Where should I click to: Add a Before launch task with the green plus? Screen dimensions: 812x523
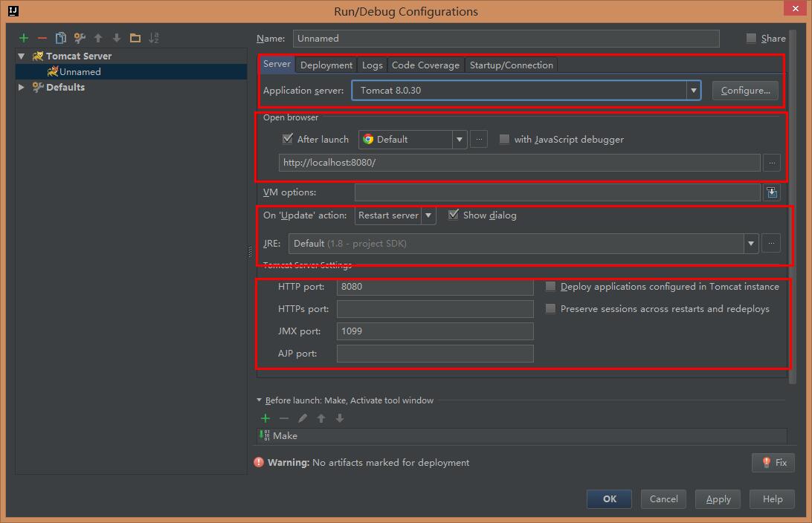point(265,418)
